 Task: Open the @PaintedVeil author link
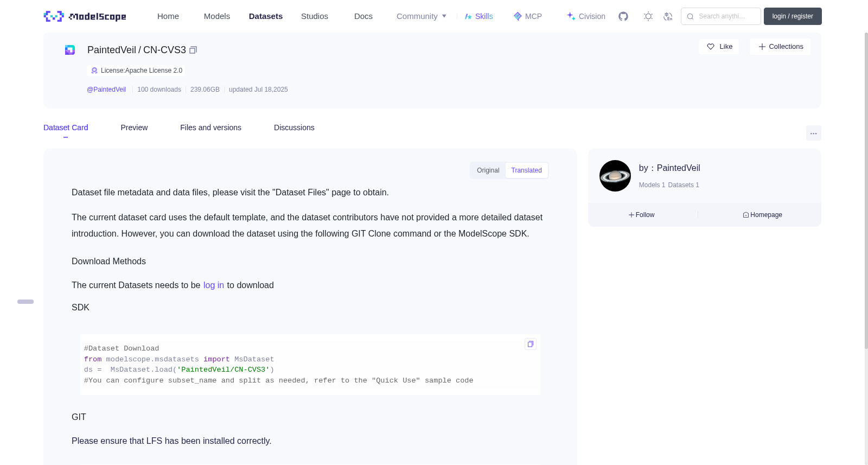pos(106,90)
